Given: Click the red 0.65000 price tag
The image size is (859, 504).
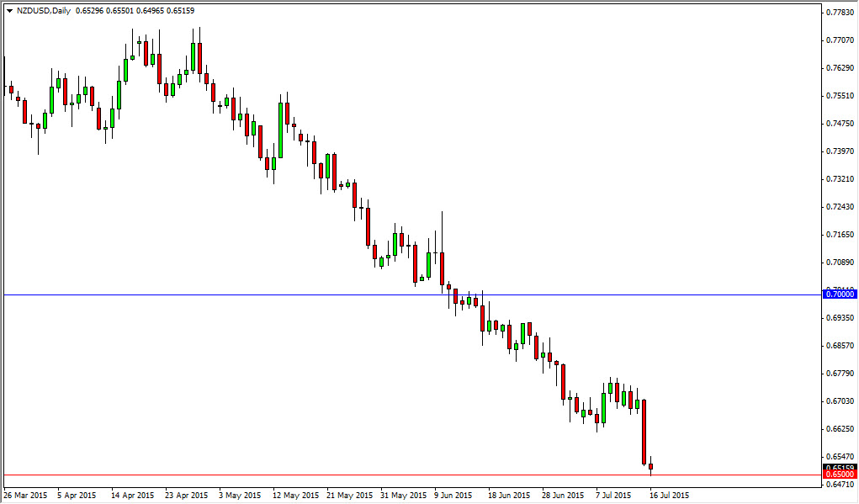Looking at the screenshot, I should pos(839,474).
